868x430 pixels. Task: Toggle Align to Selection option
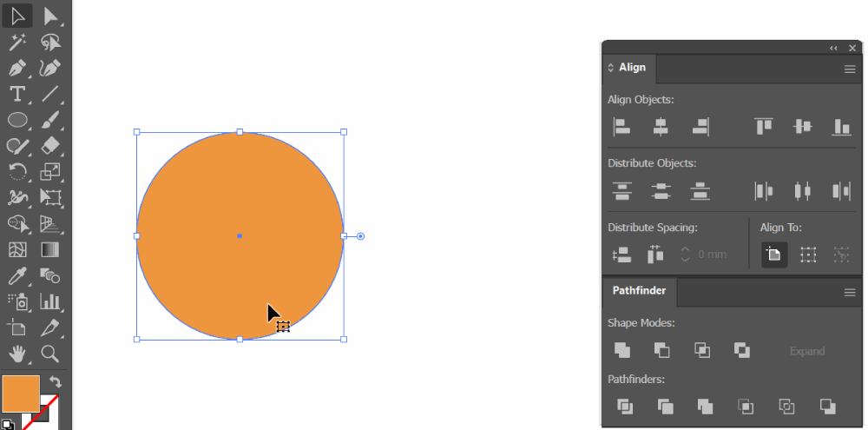808,255
